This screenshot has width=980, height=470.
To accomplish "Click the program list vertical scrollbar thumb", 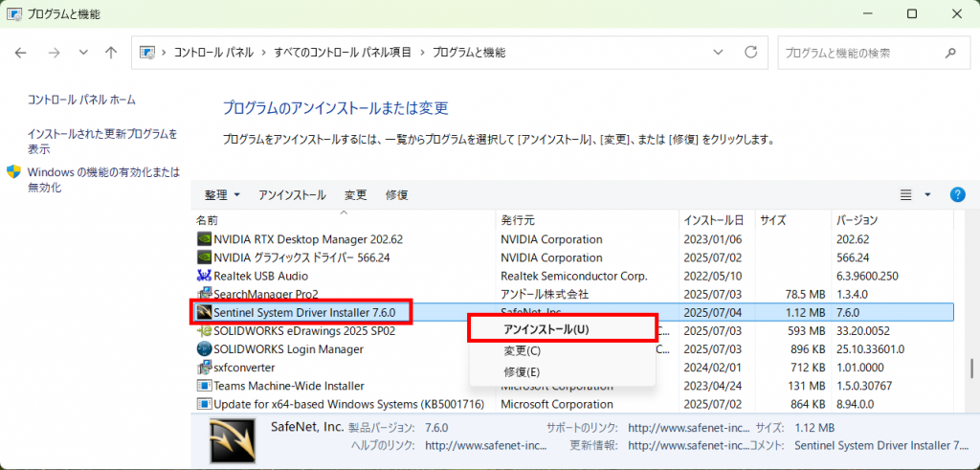I will coord(970,369).
